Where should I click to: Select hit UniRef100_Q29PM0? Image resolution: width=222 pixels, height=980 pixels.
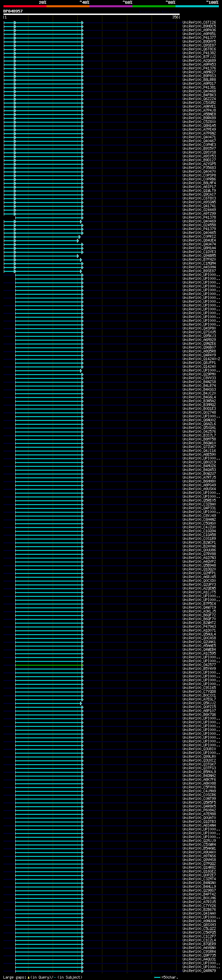coord(199,374)
